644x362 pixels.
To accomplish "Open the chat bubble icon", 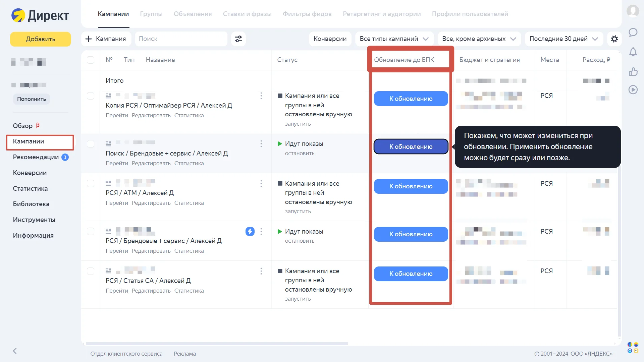I will pyautogui.click(x=633, y=32).
